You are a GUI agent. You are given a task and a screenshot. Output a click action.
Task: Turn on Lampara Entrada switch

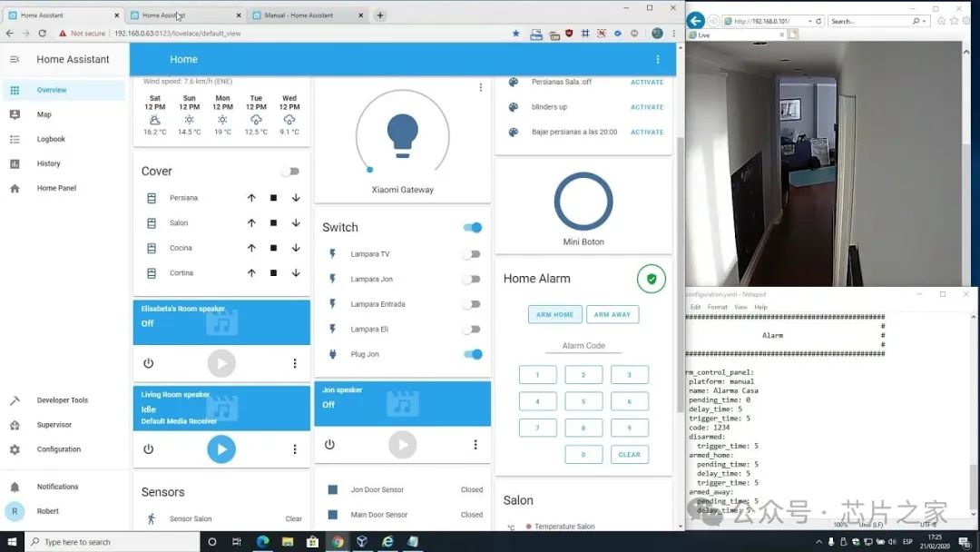[472, 304]
